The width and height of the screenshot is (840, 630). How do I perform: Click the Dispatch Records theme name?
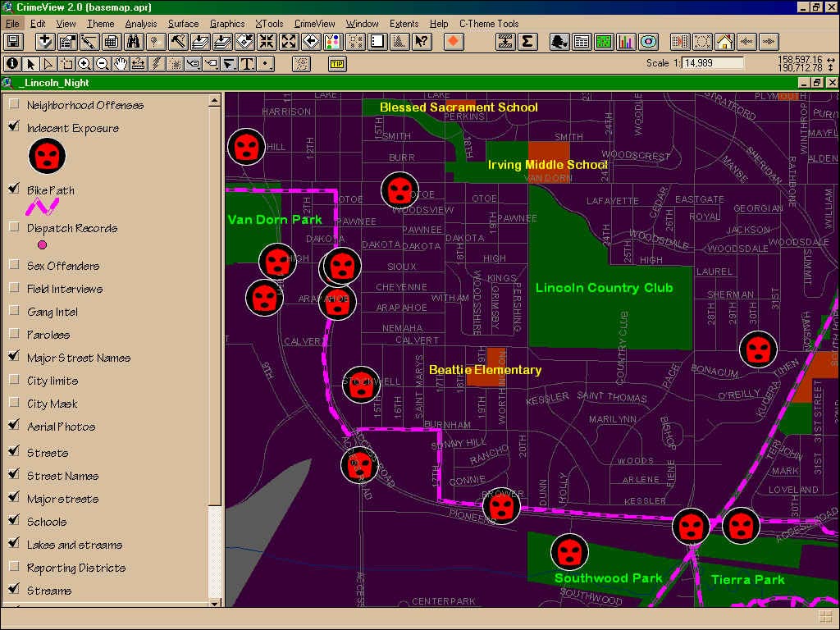(72, 228)
